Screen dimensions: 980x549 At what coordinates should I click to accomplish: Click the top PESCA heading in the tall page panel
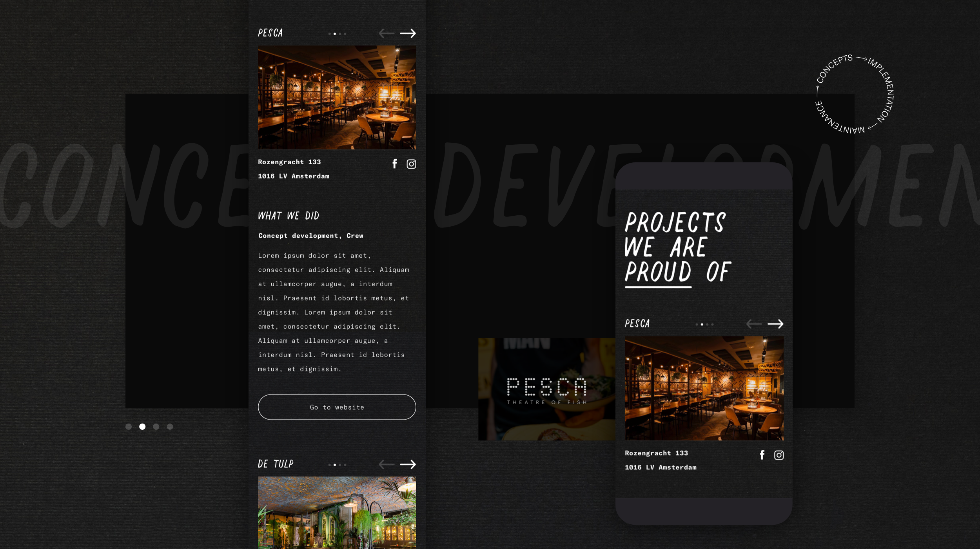click(270, 33)
